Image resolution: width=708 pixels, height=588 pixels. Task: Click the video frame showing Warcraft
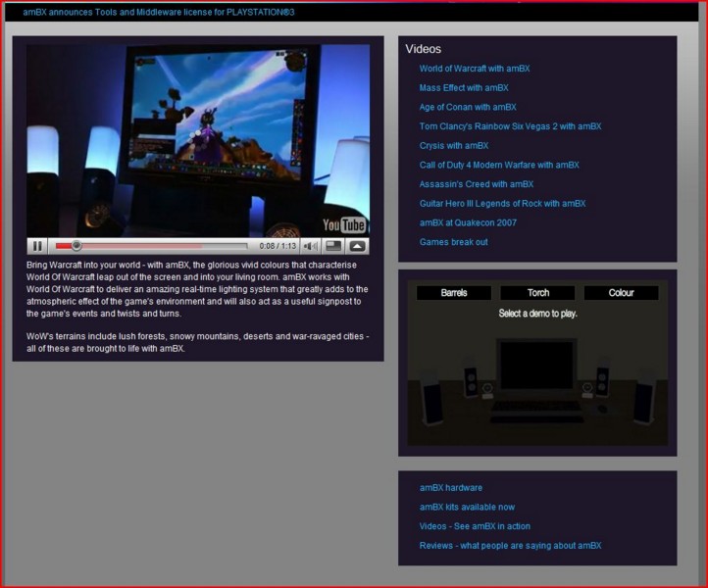[198, 141]
